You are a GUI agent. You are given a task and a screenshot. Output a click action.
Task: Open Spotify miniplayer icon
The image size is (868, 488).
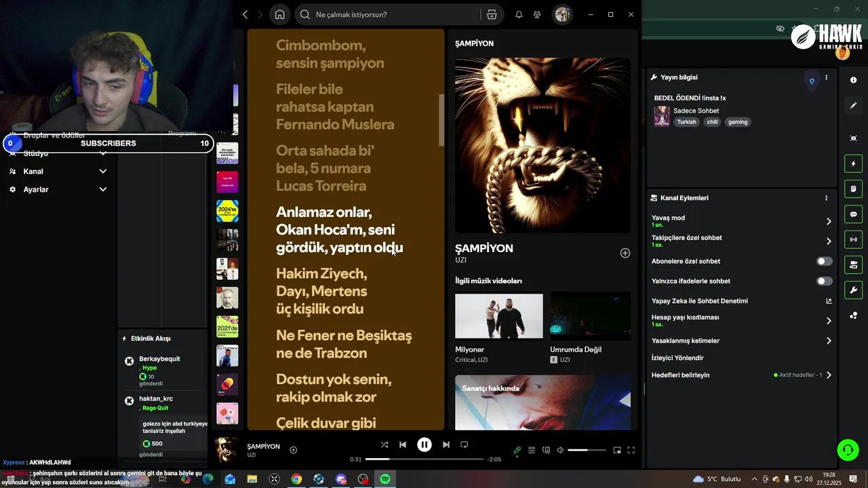[617, 450]
